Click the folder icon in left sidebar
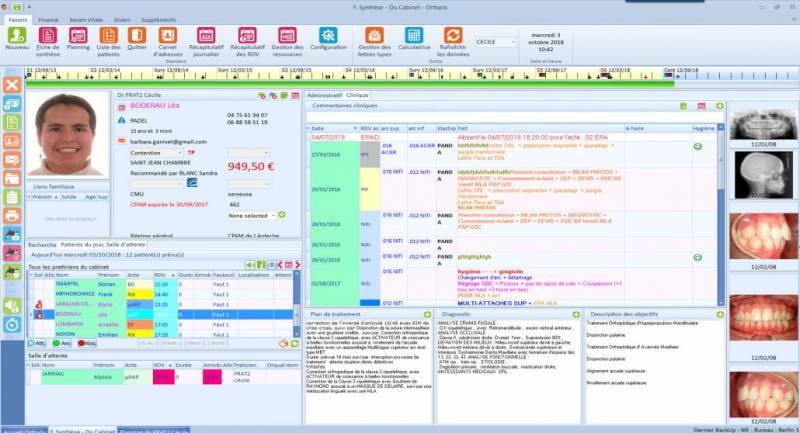Image resolution: width=800 pixels, height=433 pixels. tap(12, 179)
